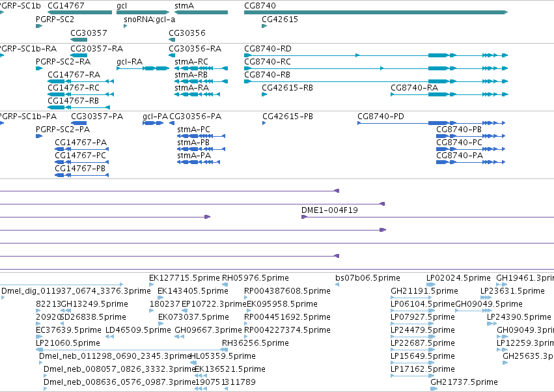Viewport: 554px width, 392px height.
Task: Select the GH21737.5prime EST glyph
Action: (434, 389)
